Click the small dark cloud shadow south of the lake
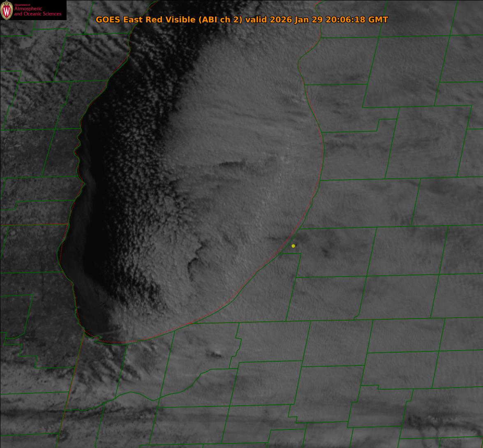The image size is (483, 448). tap(217, 354)
